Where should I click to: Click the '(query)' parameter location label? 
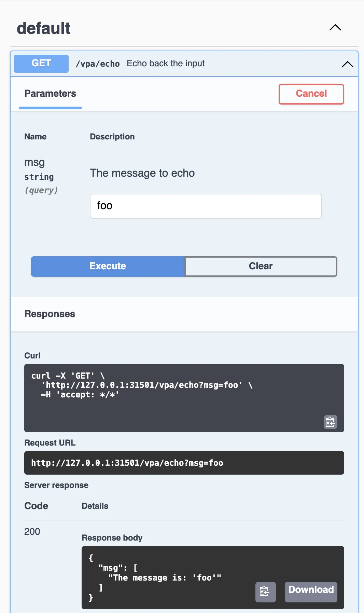(41, 190)
